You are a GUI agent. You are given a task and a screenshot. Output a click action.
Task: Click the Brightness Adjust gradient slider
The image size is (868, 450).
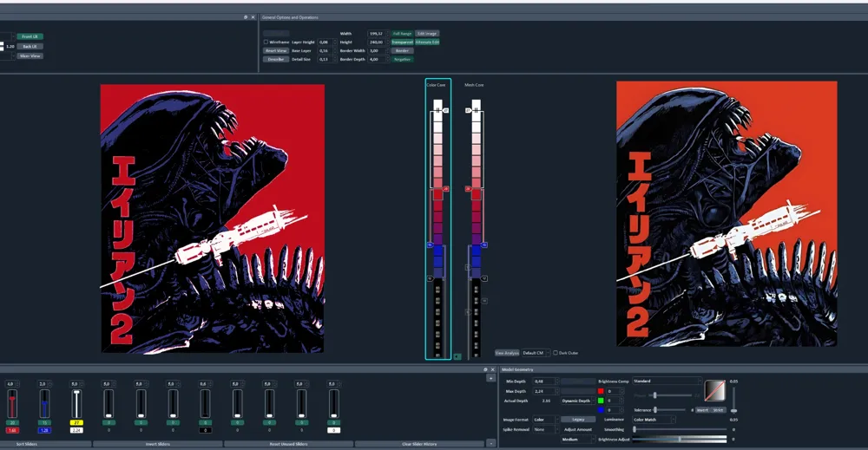pyautogui.click(x=680, y=439)
